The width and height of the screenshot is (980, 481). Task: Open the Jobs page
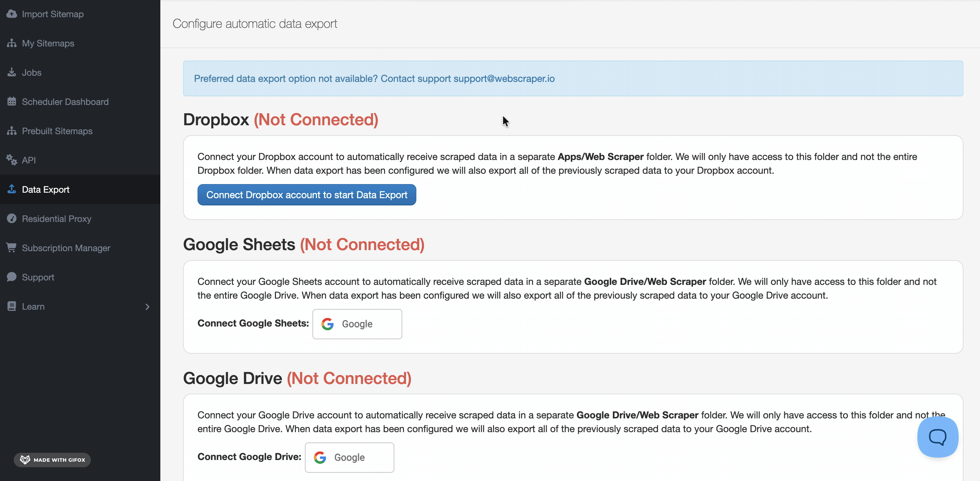[80, 72]
